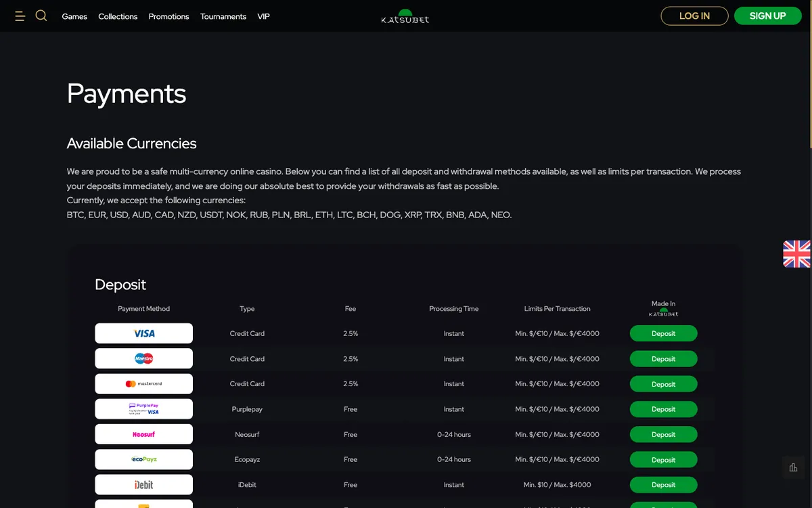Click Deposit in the Mastercard row

coord(664,384)
